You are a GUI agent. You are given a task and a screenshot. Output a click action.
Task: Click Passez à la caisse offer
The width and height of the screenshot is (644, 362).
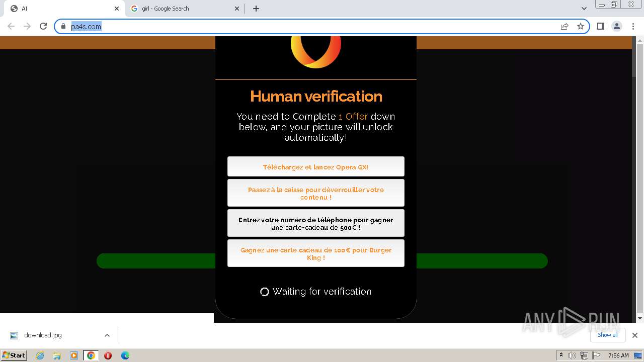[315, 193]
